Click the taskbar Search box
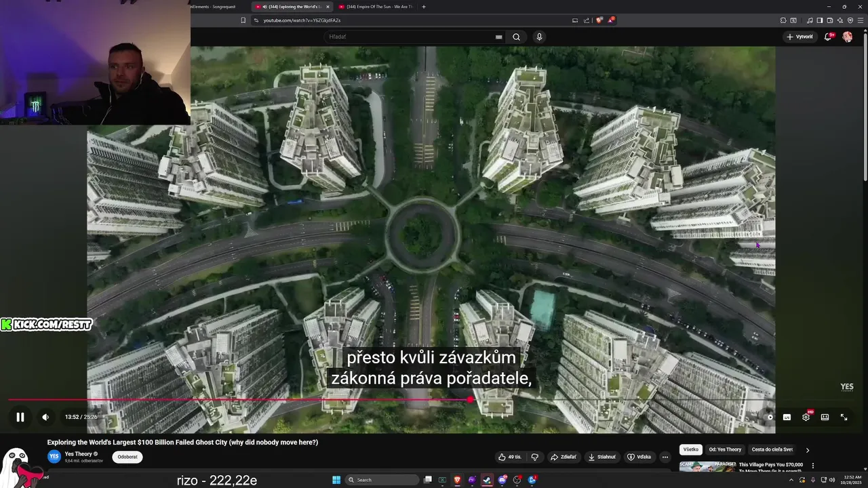The width and height of the screenshot is (868, 488). tap(382, 480)
